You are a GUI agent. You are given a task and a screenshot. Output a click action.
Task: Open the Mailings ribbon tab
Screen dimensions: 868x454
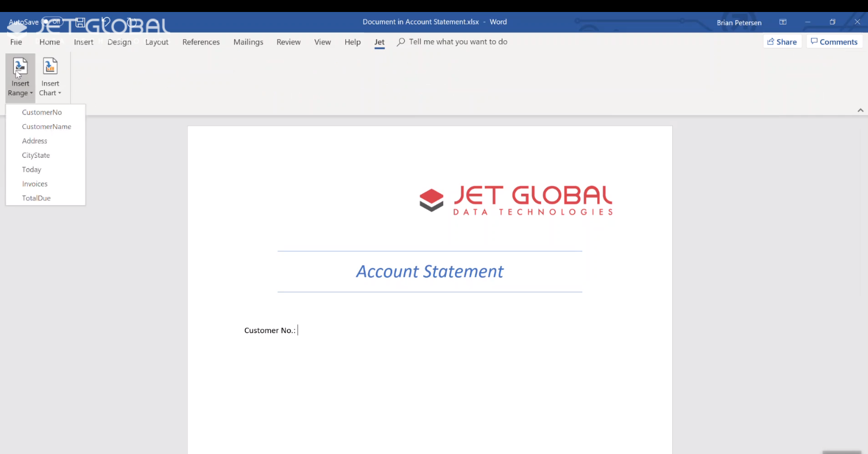pos(248,42)
